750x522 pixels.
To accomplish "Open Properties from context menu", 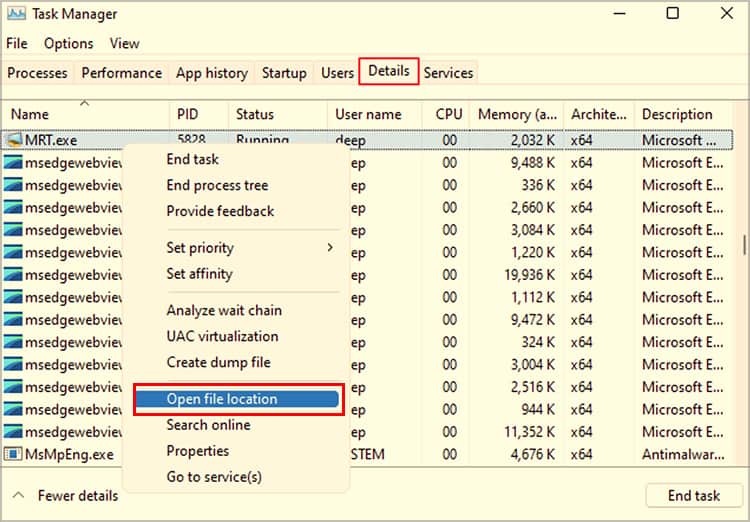I will click(x=198, y=451).
